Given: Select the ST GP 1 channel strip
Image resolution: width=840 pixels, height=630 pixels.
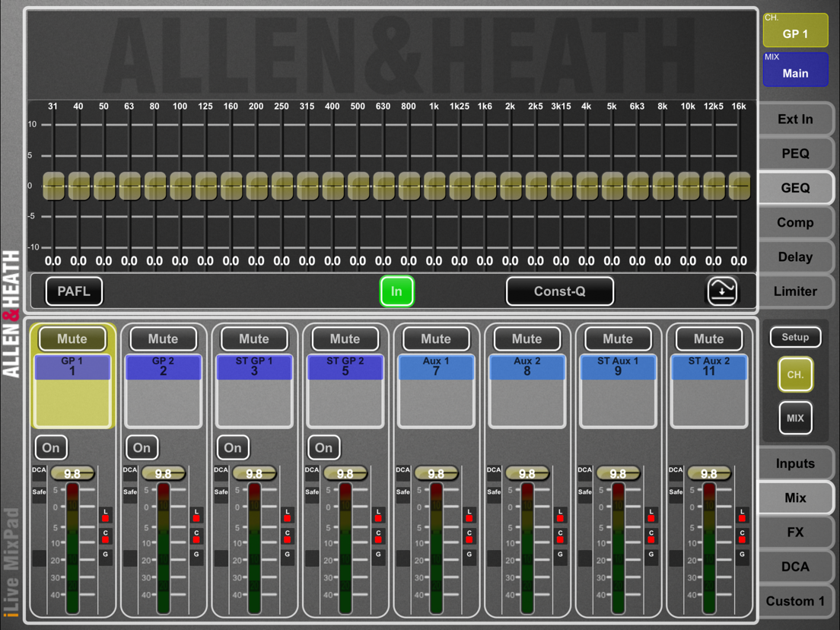Looking at the screenshot, I should tap(254, 390).
